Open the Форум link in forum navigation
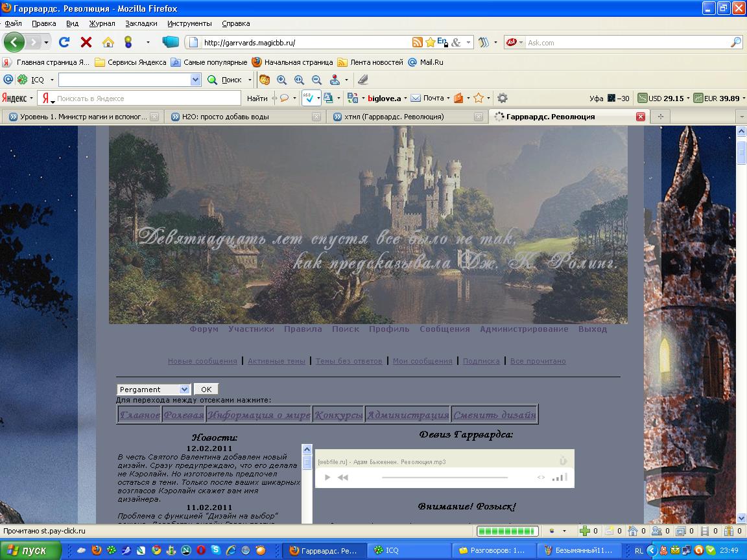Viewport: 747px width, 560px height. [204, 329]
